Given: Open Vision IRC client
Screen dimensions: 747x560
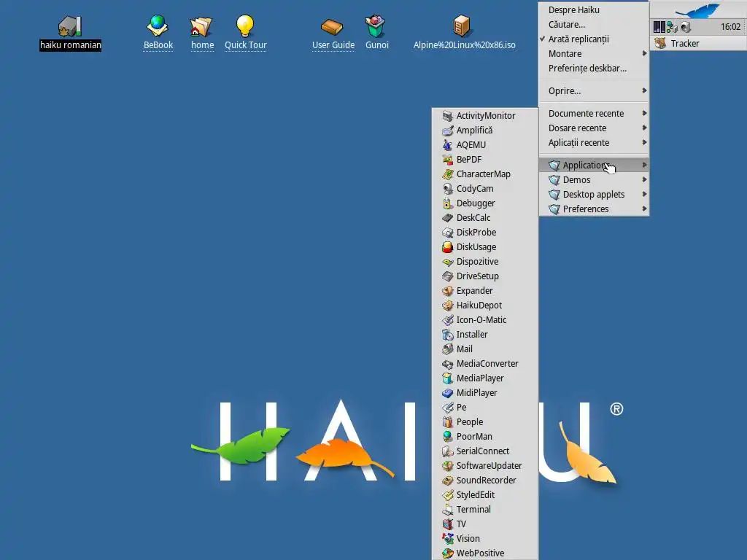Looking at the screenshot, I should point(485,539).
